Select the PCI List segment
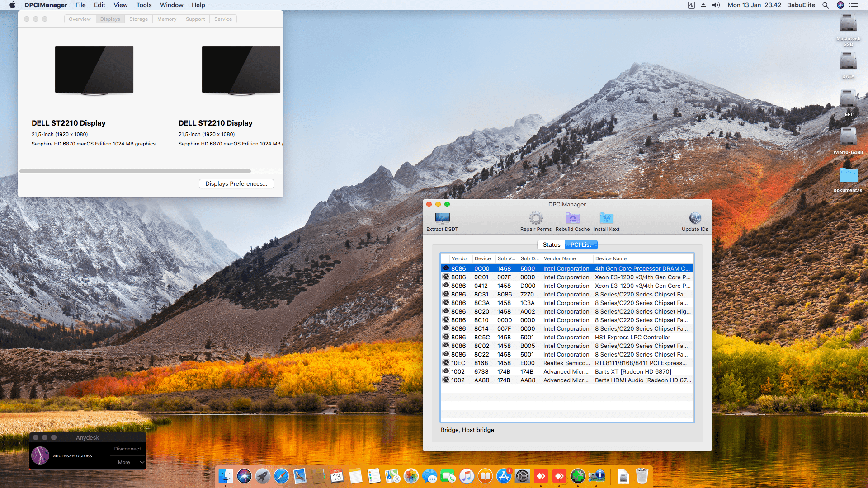Screen dimensions: 868x488 [x=580, y=244]
